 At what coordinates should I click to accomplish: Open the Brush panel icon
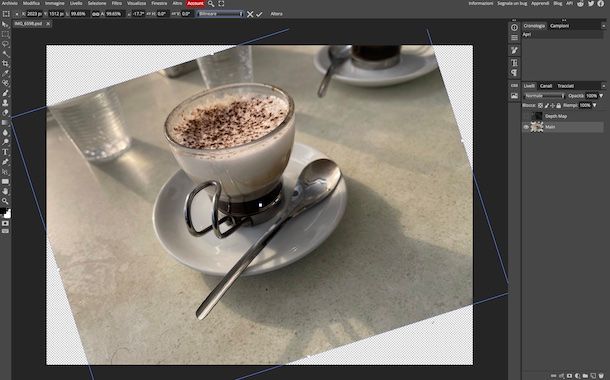514,50
